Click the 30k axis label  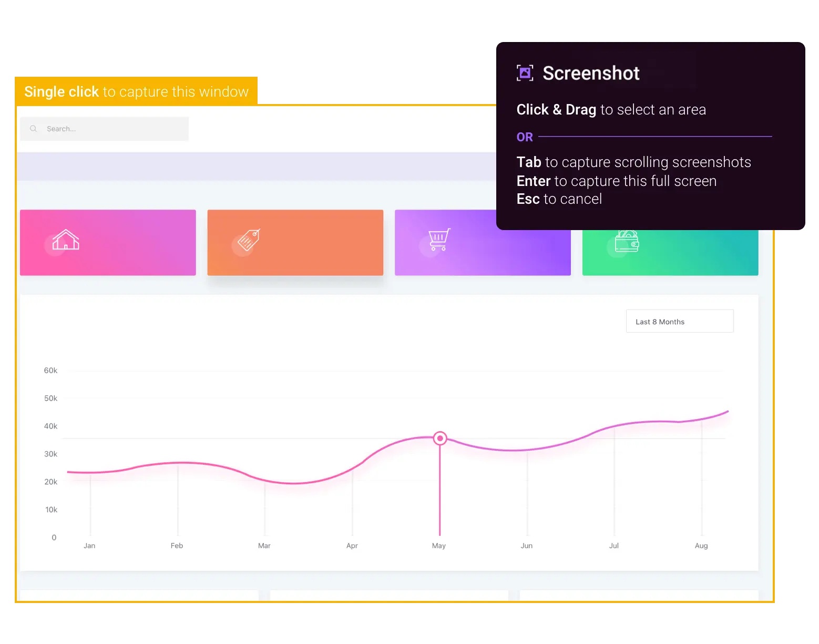tap(50, 454)
